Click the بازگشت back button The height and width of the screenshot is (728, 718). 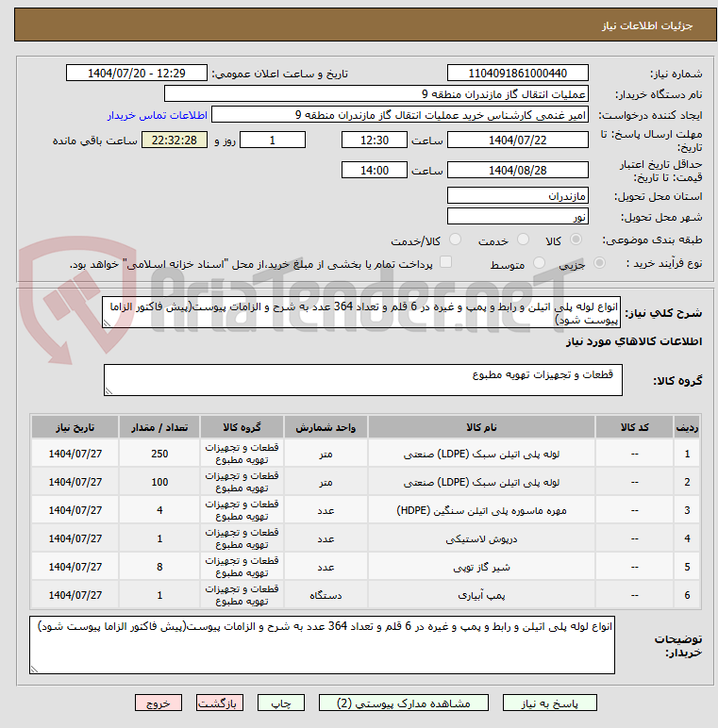point(220,703)
